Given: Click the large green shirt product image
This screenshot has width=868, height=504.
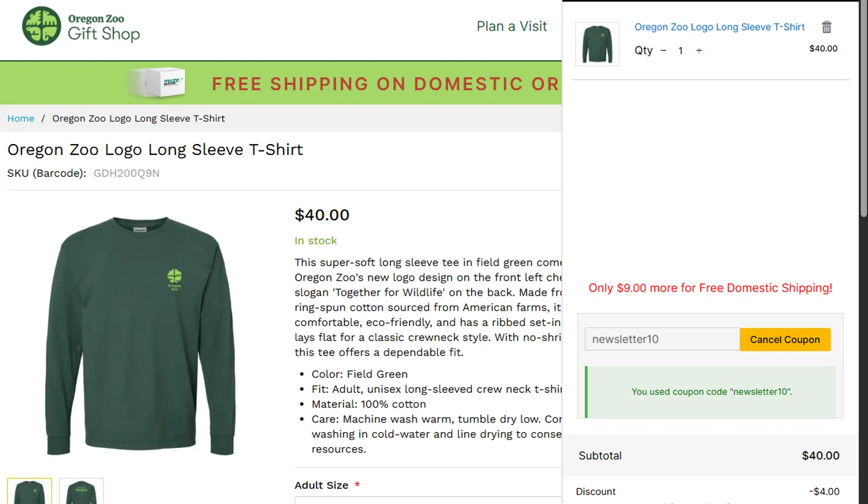Looking at the screenshot, I should click(141, 336).
